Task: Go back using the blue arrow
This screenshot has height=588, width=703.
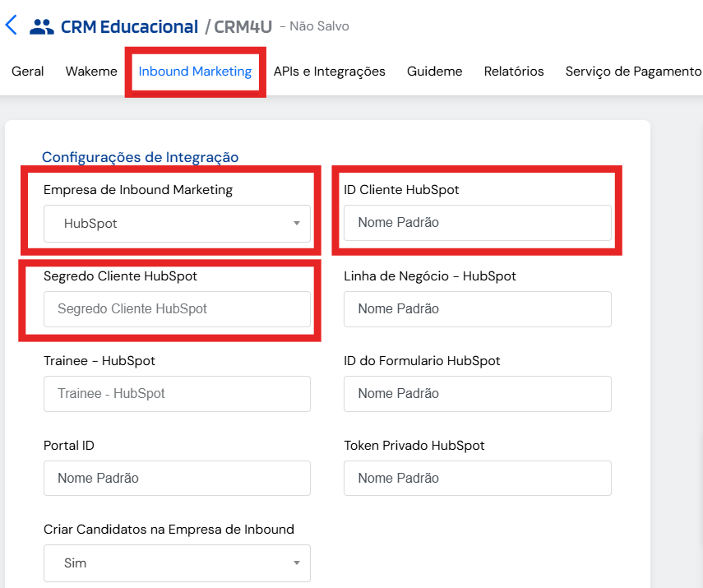Action: tap(12, 25)
